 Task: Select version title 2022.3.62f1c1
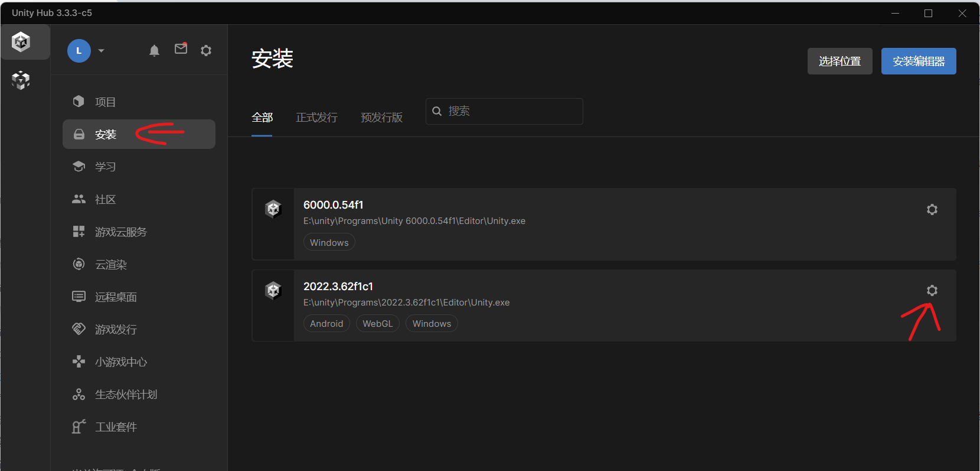coord(338,287)
